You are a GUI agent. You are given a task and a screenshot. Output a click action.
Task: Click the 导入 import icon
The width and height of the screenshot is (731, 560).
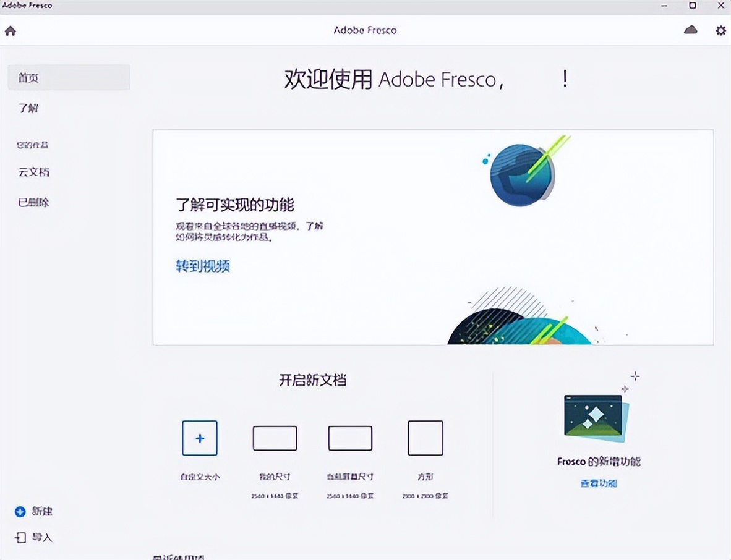[19, 538]
